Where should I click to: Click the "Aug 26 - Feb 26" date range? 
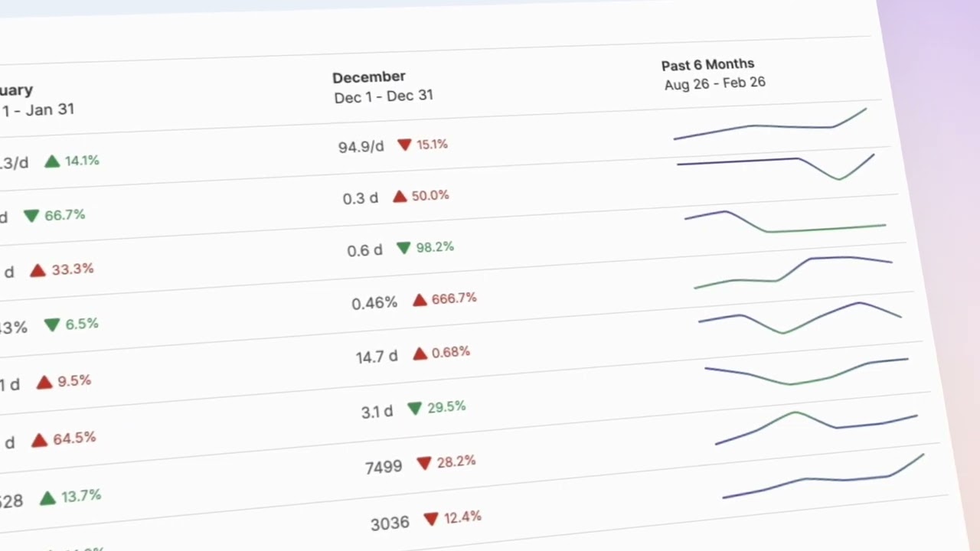coord(715,83)
